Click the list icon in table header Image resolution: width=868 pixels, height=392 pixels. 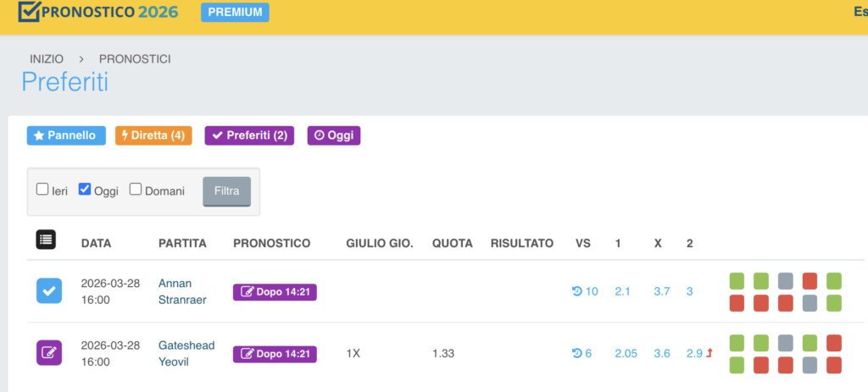click(46, 240)
